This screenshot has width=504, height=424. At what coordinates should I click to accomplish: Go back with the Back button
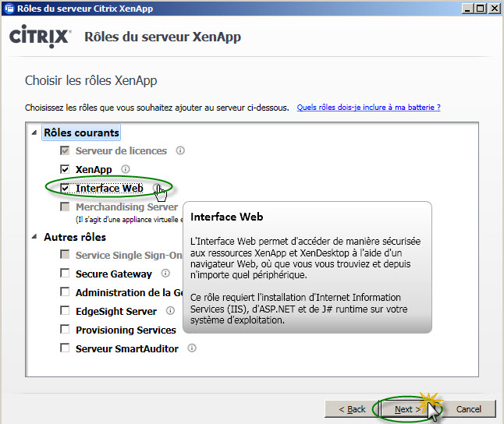pyautogui.click(x=353, y=409)
